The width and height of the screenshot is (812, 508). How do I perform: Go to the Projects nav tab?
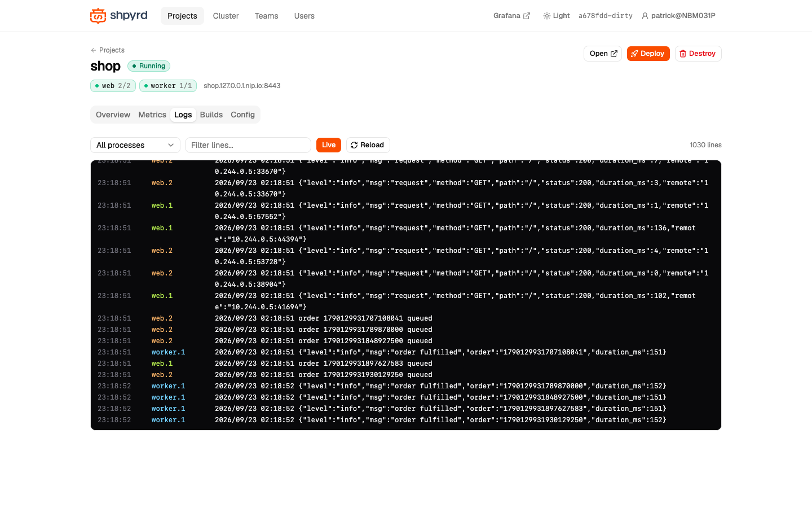182,16
